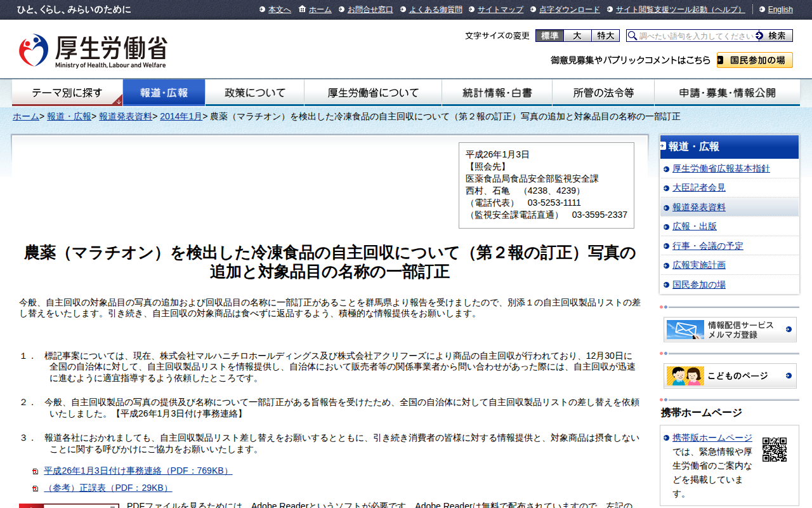812x508 pixels.
Task: Open the テーマ別に探す menu
Action: point(67,93)
